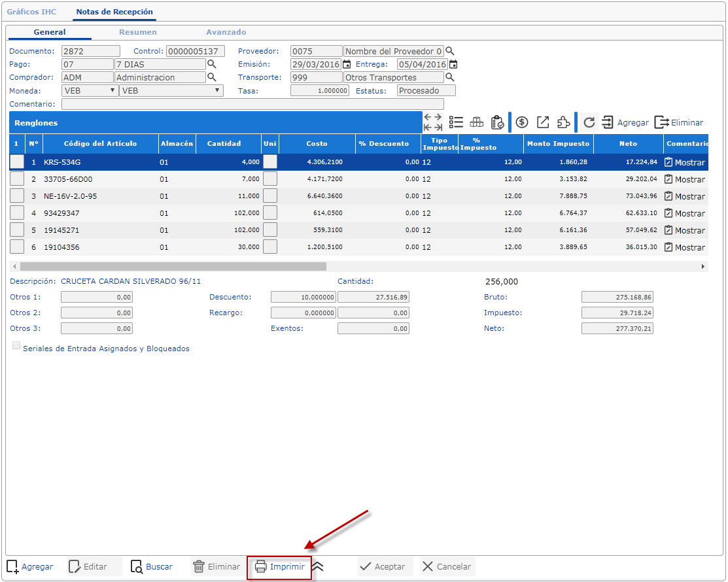Screen dimensions: 728x582
Task: Open the Emisión date calendar picker
Action: coord(347,64)
